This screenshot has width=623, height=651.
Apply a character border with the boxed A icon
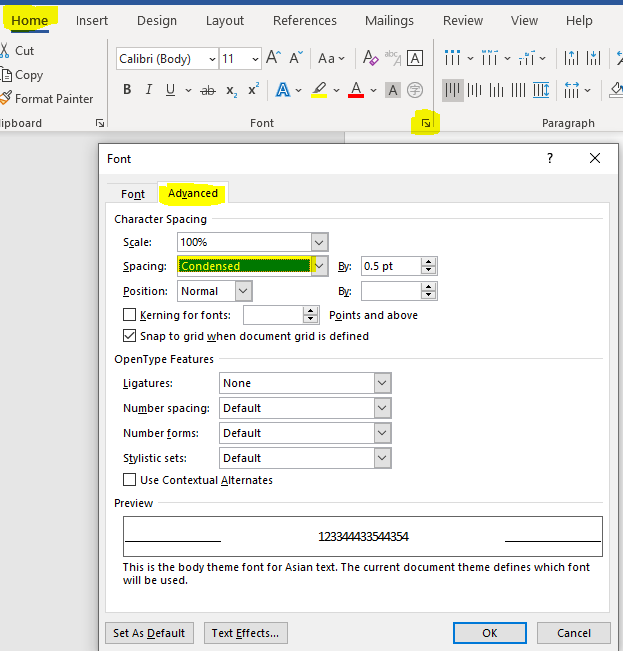[x=415, y=58]
